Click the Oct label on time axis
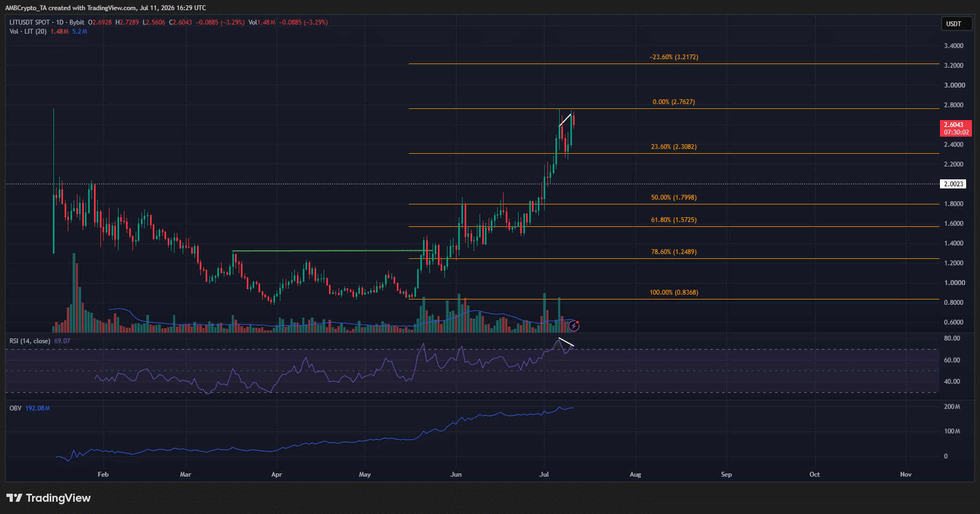The height and width of the screenshot is (514, 980). pyautogui.click(x=814, y=475)
